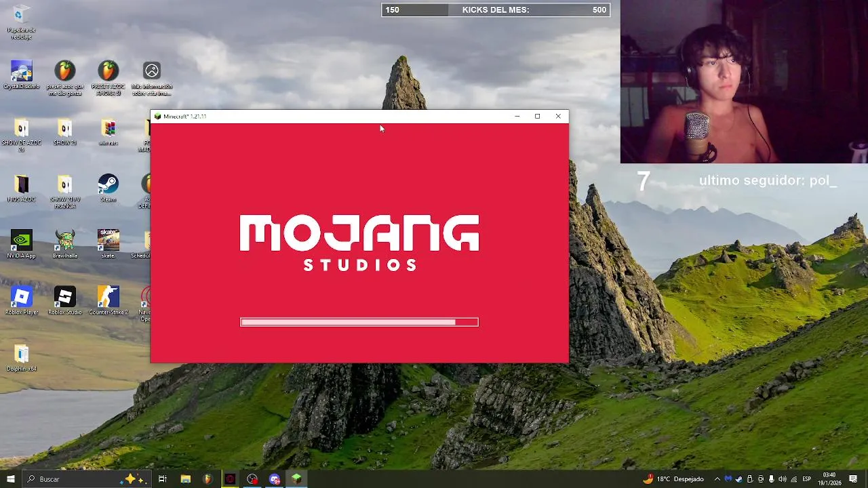The image size is (868, 488).
Task: Open the SHOW 21 FV FRANCA folder
Action: (64, 192)
